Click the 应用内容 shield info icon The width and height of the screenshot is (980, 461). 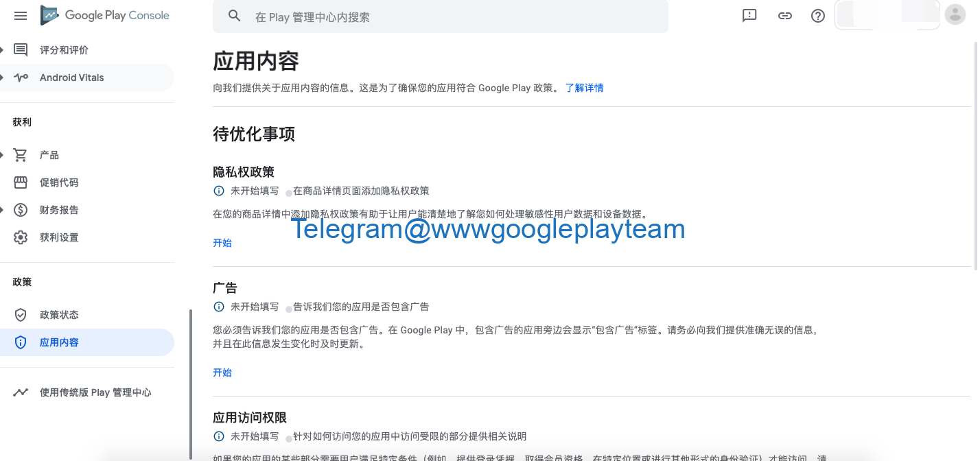tap(21, 342)
